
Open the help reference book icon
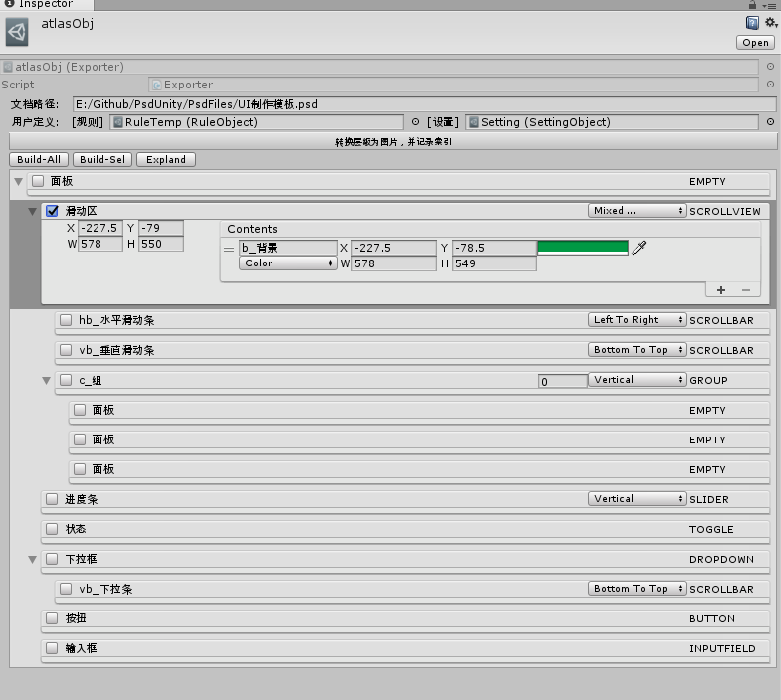(x=753, y=22)
